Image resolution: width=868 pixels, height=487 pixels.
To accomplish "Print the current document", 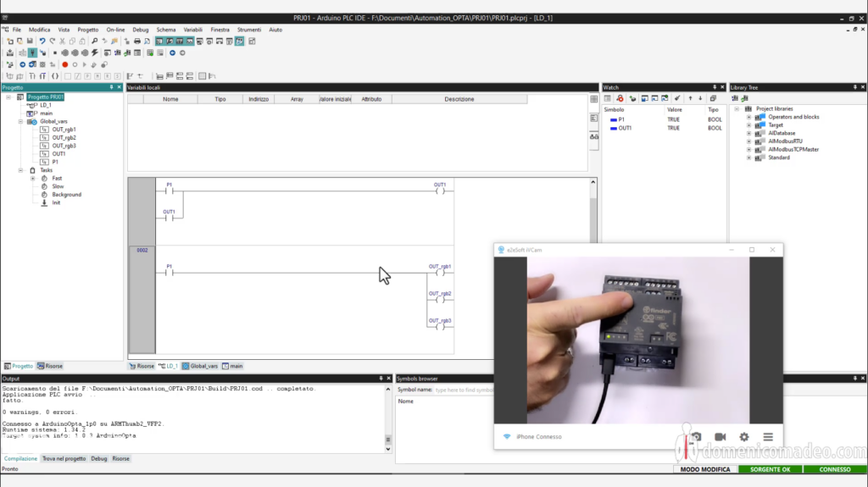I will pyautogui.click(x=137, y=41).
